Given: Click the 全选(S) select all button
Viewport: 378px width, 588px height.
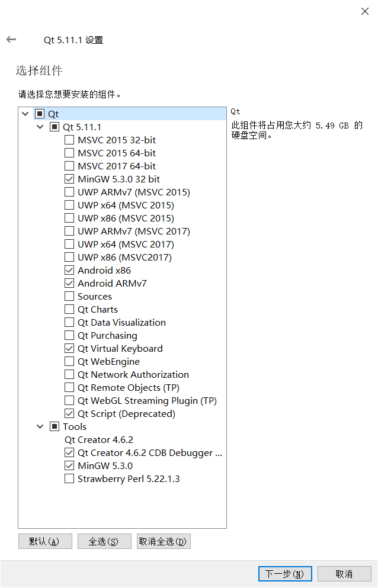Looking at the screenshot, I should point(104,541).
